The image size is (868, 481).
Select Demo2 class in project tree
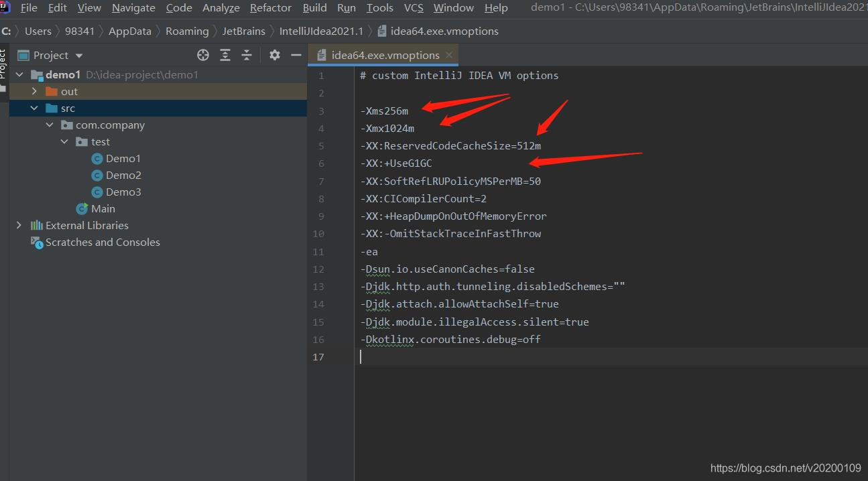click(123, 176)
